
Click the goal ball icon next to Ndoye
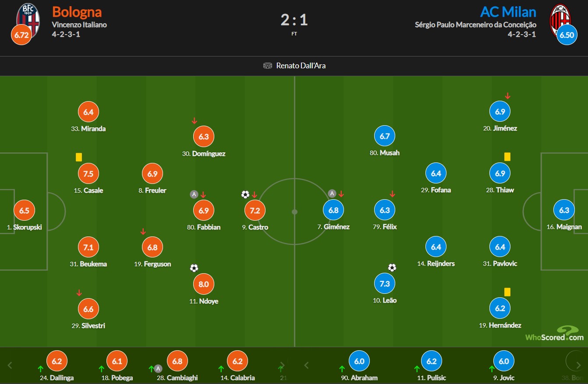tap(194, 268)
